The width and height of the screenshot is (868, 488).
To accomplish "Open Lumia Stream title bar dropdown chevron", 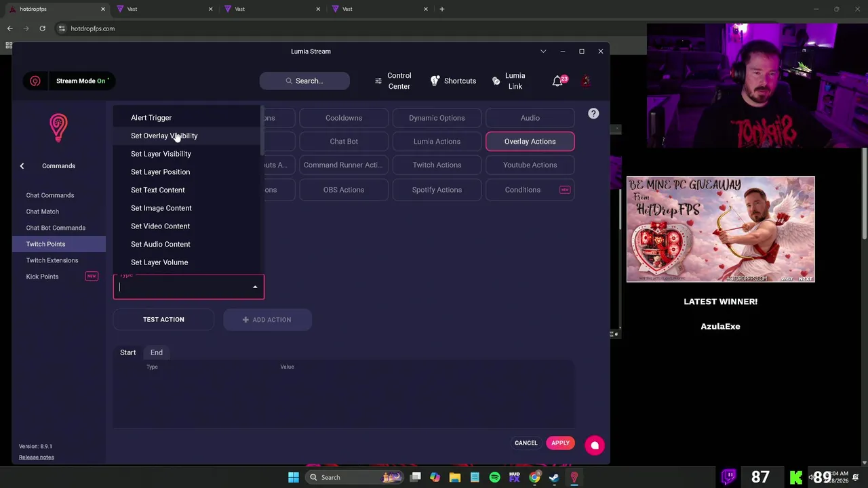I will pos(543,52).
